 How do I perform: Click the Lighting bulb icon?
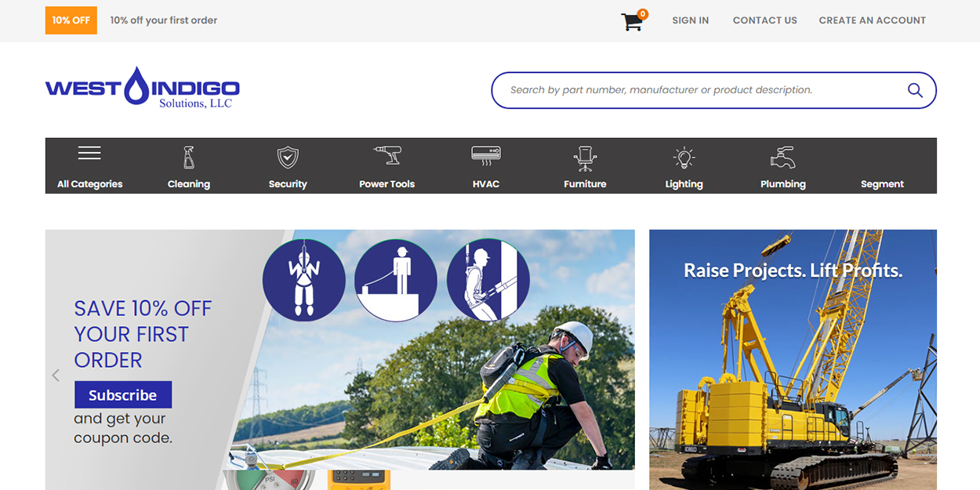[684, 158]
